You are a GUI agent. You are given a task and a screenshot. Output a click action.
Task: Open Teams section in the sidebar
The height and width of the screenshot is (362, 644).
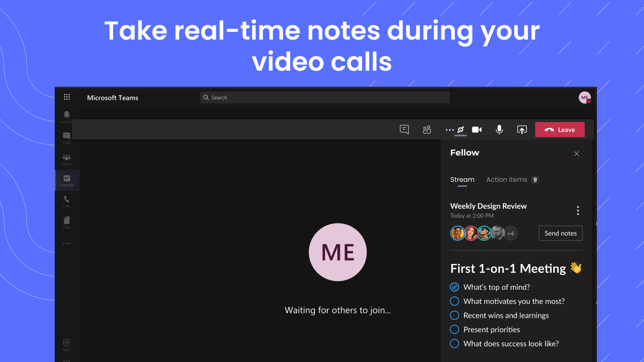67,159
